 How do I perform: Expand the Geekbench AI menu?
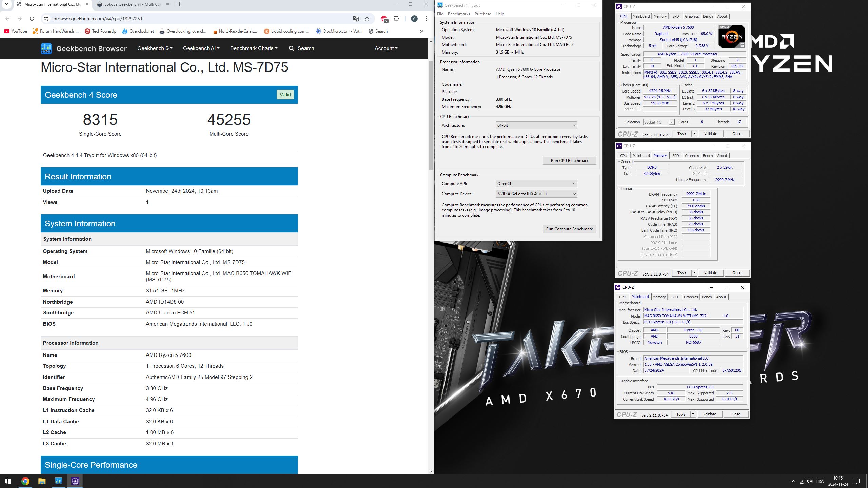click(201, 48)
